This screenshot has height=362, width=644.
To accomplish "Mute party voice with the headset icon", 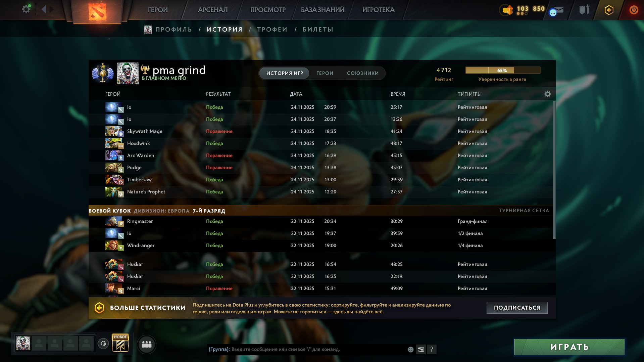I will coord(103,344).
